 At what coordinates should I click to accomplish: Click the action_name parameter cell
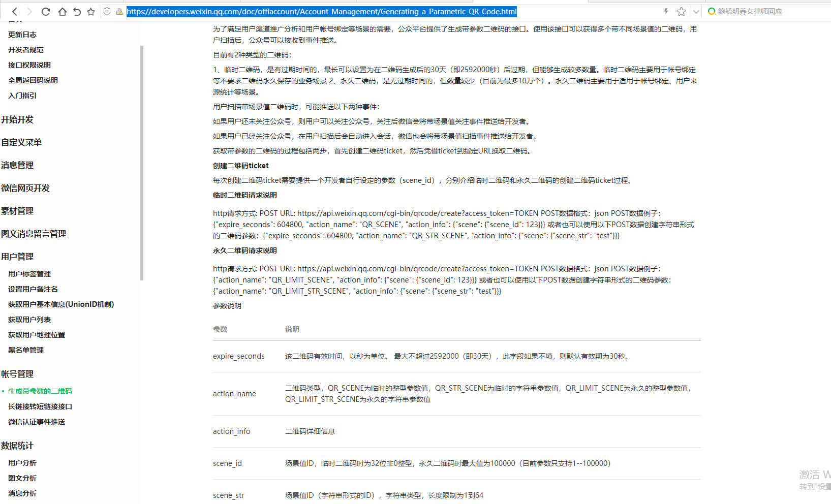[x=234, y=394]
